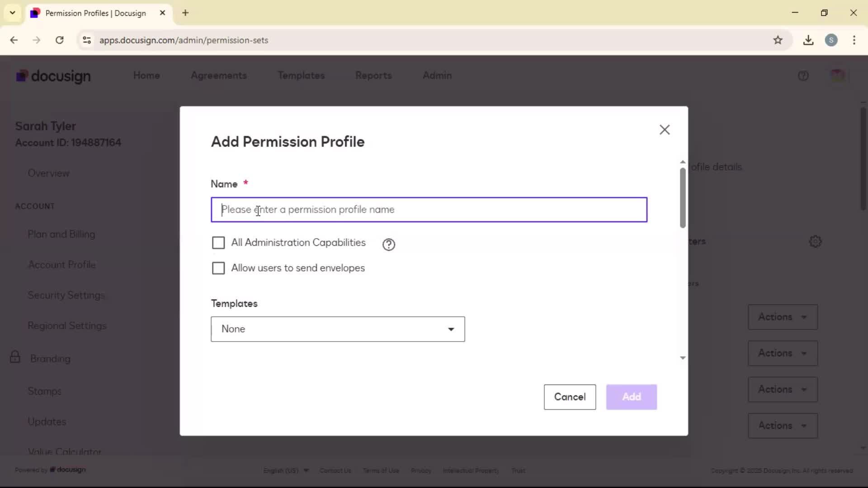
Task: Check Allow users to send envelopes
Action: point(218,268)
